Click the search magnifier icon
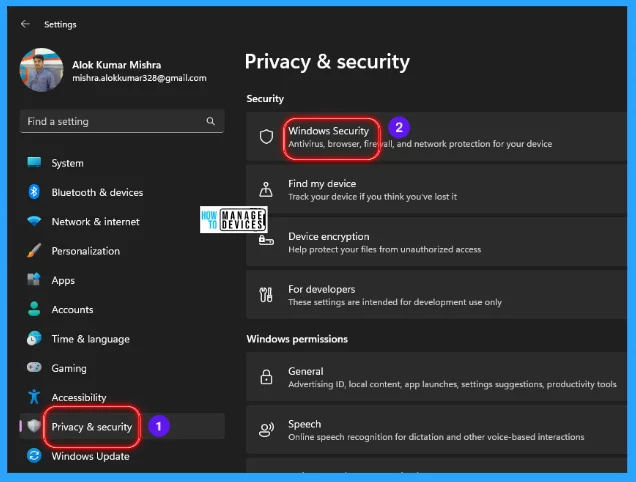This screenshot has height=482, width=636. pyautogui.click(x=210, y=121)
